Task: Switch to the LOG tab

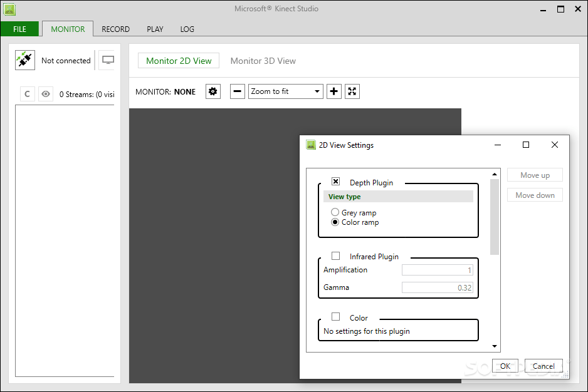Action: (x=187, y=29)
